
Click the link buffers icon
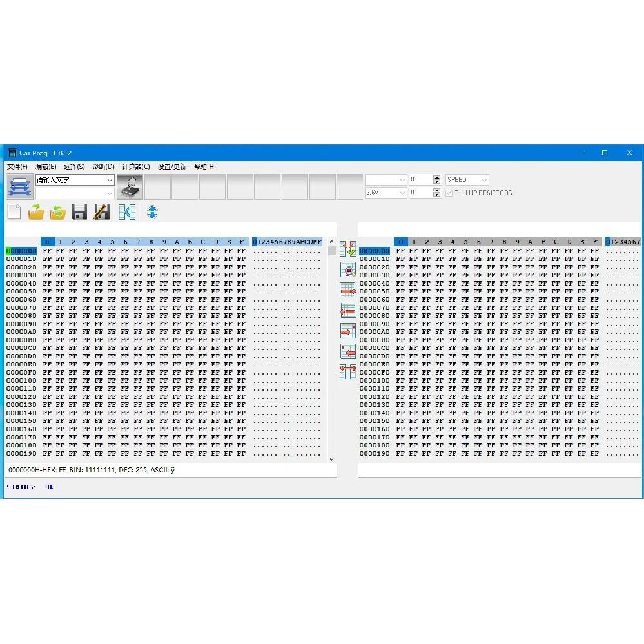pyautogui.click(x=348, y=372)
